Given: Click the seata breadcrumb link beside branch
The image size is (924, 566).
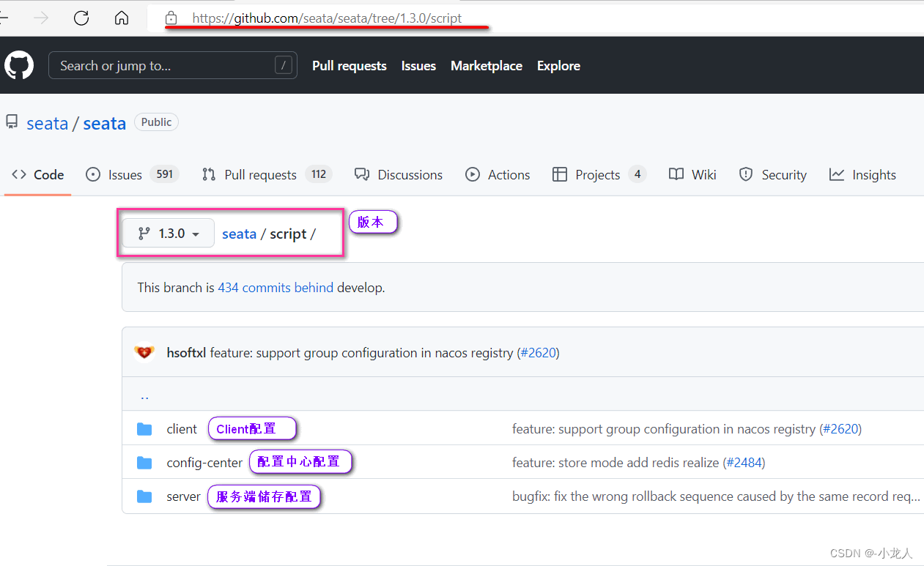Looking at the screenshot, I should tap(239, 234).
